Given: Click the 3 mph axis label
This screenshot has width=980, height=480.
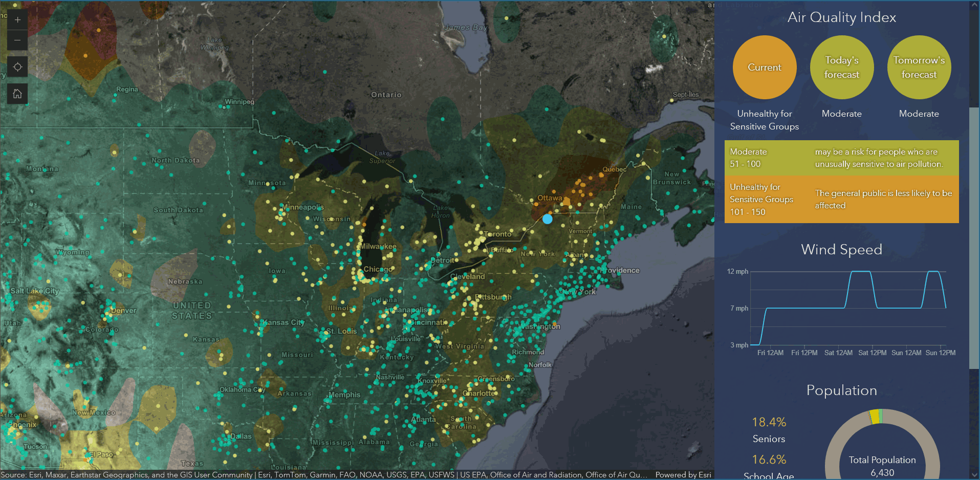Looking at the screenshot, I should pos(739,345).
